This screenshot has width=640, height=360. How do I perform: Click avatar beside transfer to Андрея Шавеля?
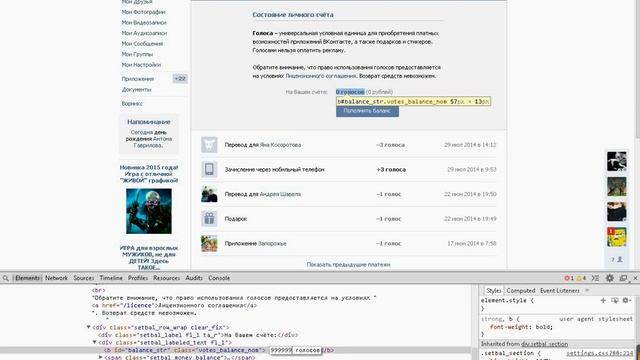coord(209,194)
